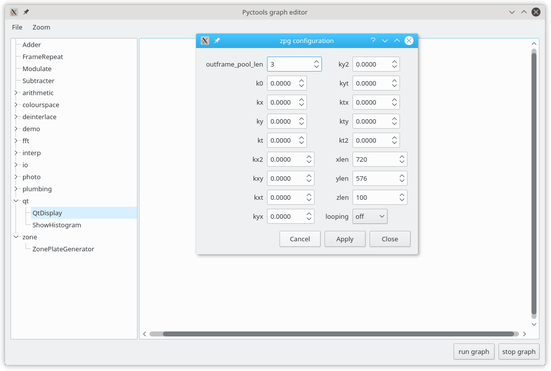Collapse the qt tree node

(16, 201)
